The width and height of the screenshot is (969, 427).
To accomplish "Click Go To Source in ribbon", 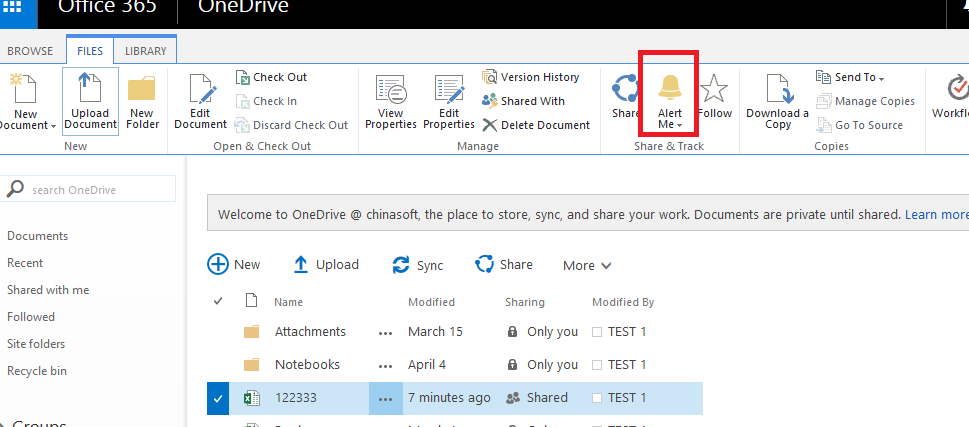I will [x=860, y=125].
